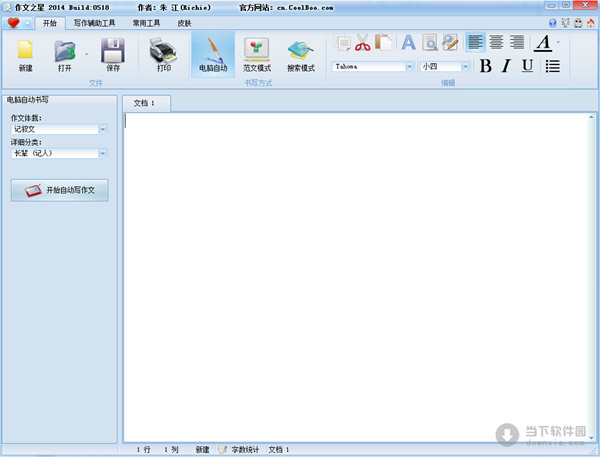Toggle right text alignment

[517, 42]
